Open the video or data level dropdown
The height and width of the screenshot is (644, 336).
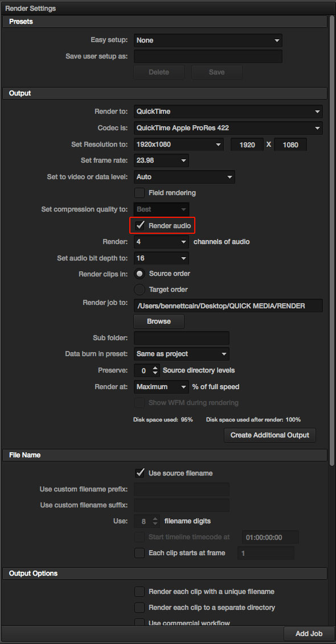pos(185,177)
